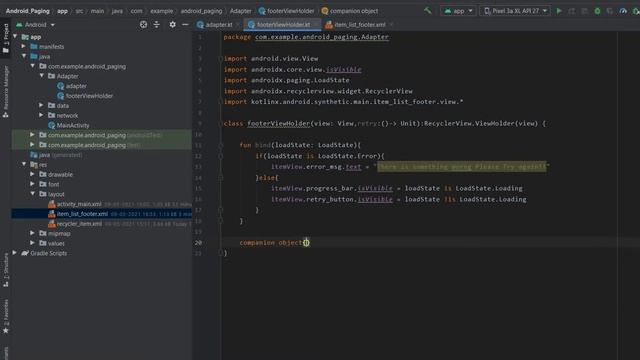Viewport: 640px width, 360px height.
Task: Click the Gradle Scripts elephant icon
Action: click(x=25, y=253)
